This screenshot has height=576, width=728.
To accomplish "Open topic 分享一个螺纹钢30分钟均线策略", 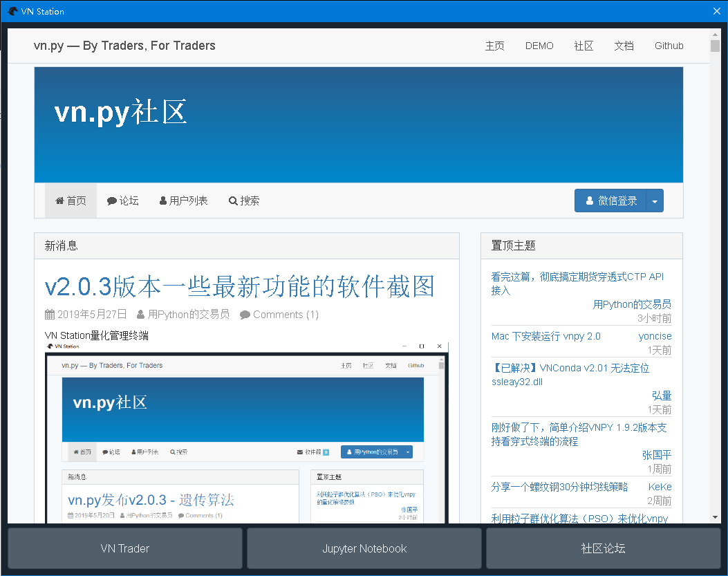I will (x=559, y=486).
